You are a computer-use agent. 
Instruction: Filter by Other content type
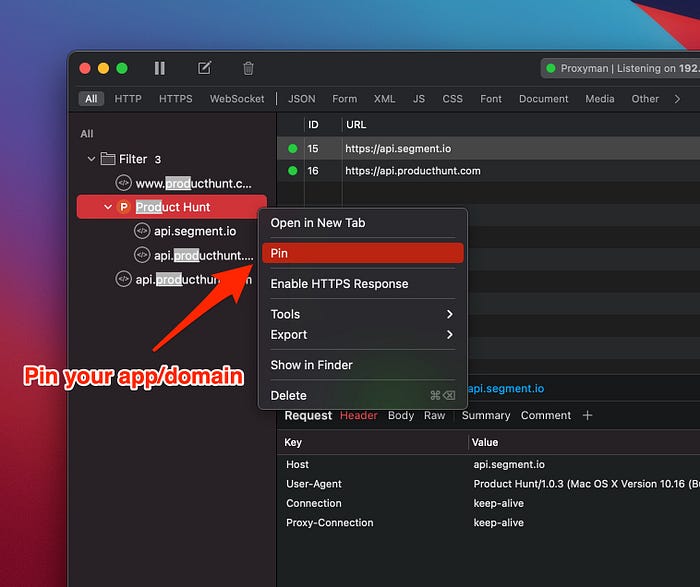[645, 99]
